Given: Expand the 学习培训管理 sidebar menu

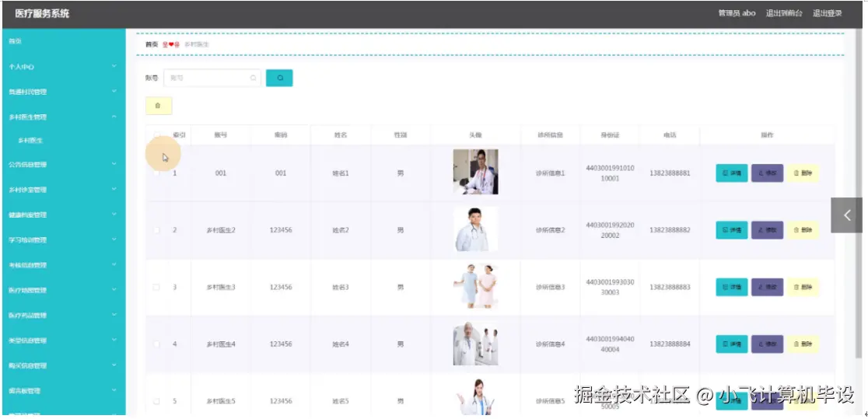Looking at the screenshot, I should [x=64, y=240].
